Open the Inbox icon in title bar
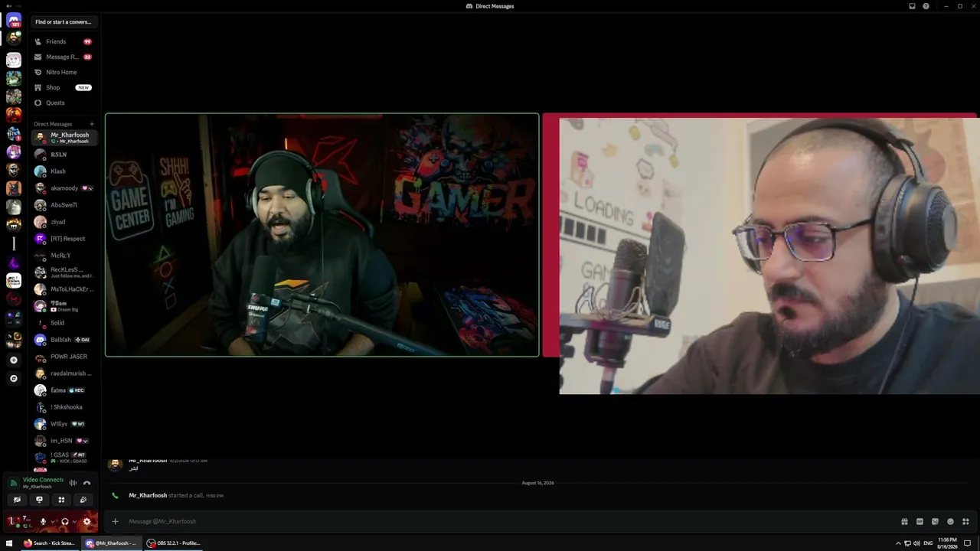The width and height of the screenshot is (980, 551). pos(912,6)
